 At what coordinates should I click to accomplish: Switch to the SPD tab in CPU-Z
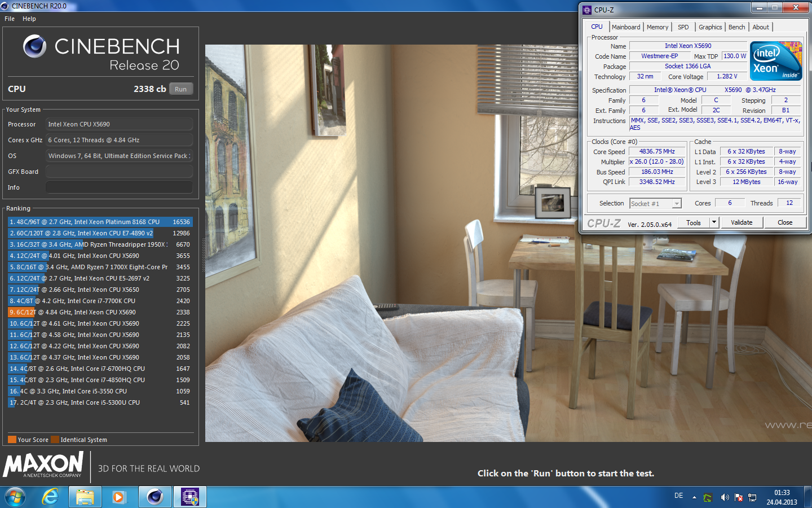[683, 27]
